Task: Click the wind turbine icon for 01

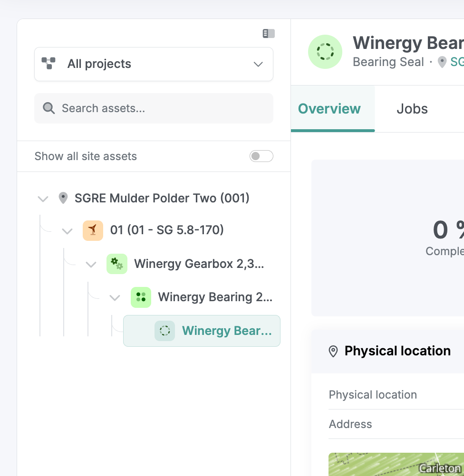Action: click(93, 230)
